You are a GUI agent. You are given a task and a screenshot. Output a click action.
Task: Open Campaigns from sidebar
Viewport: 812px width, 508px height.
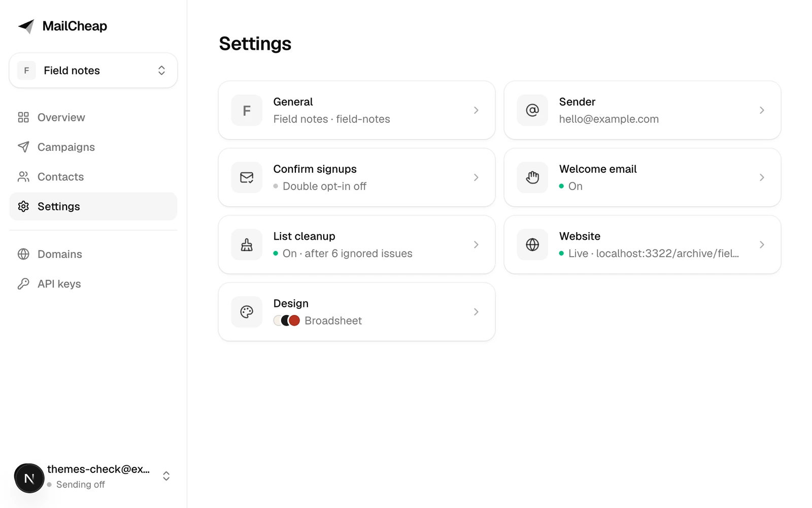[x=93, y=147]
